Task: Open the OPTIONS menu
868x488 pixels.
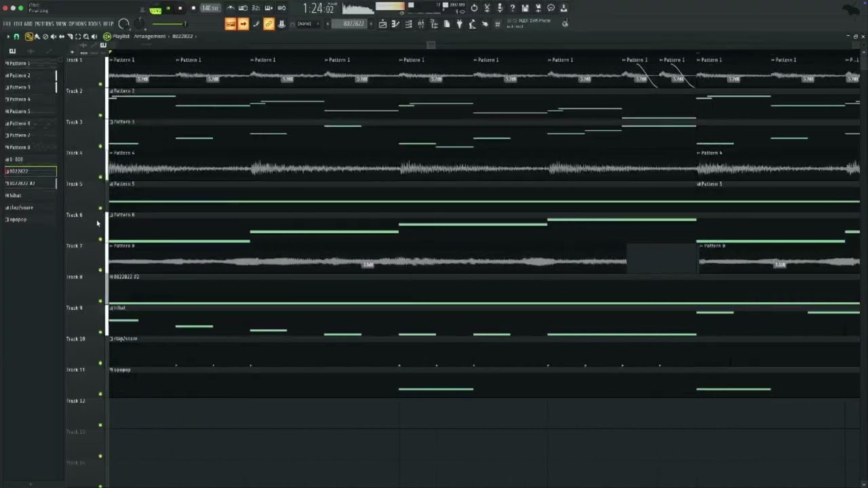Action: (x=77, y=24)
